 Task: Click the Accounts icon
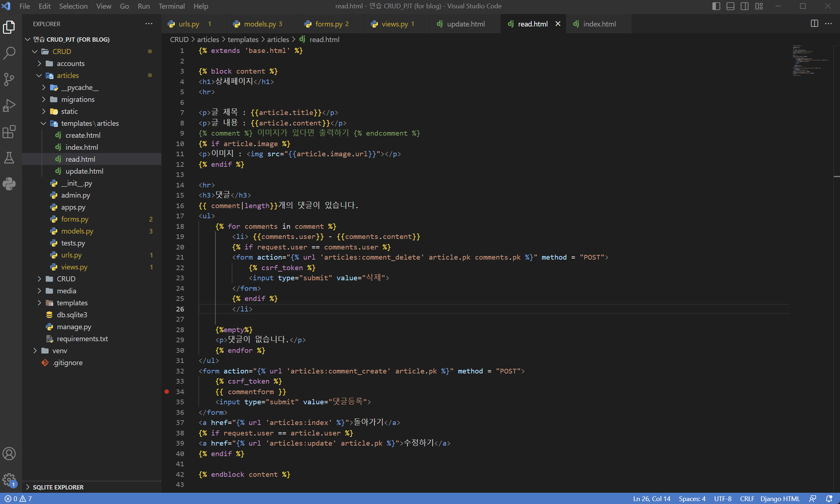9,454
